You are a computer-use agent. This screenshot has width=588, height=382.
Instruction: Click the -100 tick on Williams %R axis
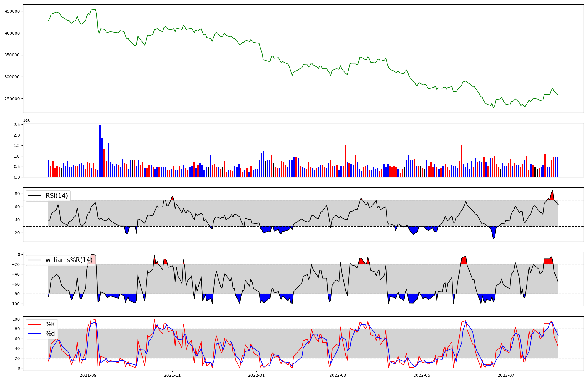(15, 304)
